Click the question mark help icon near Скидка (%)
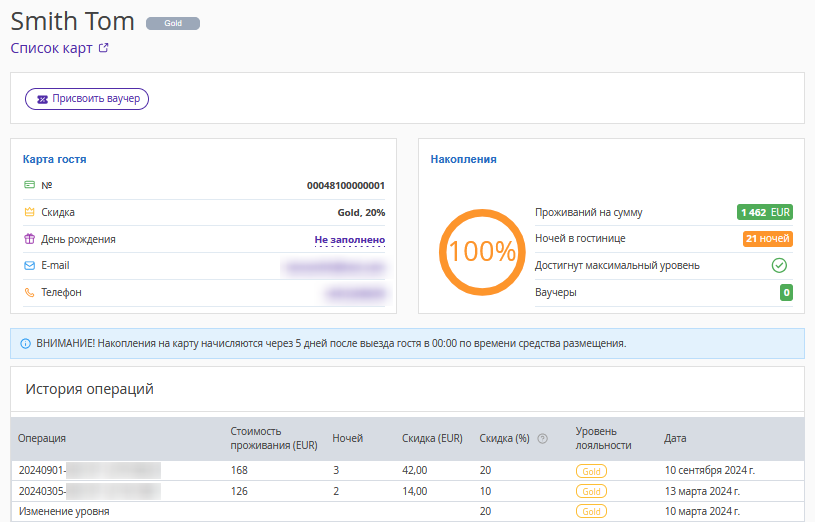 542,438
